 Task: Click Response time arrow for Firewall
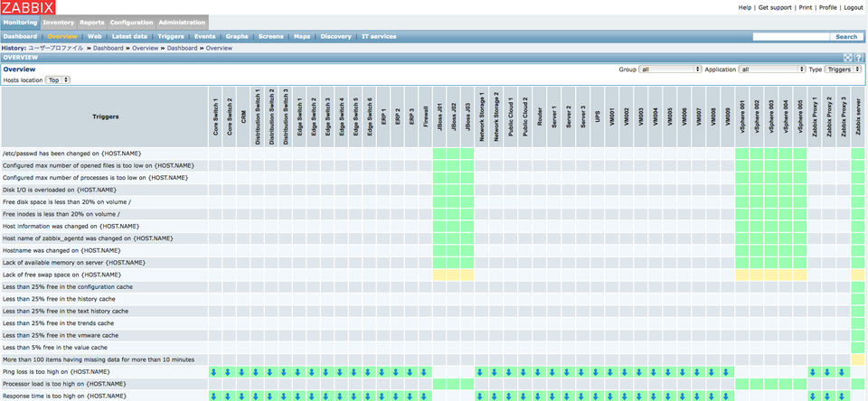click(x=425, y=396)
